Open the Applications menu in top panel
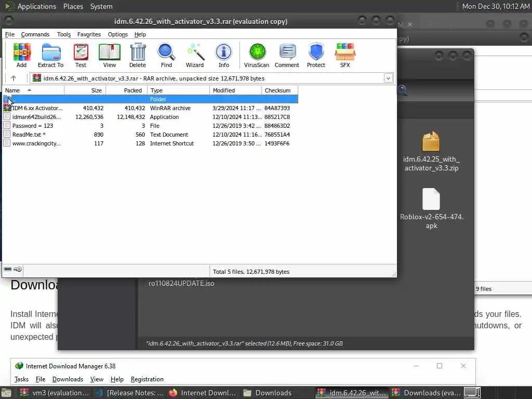Image resolution: width=532 pixels, height=399 pixels. [37, 6]
